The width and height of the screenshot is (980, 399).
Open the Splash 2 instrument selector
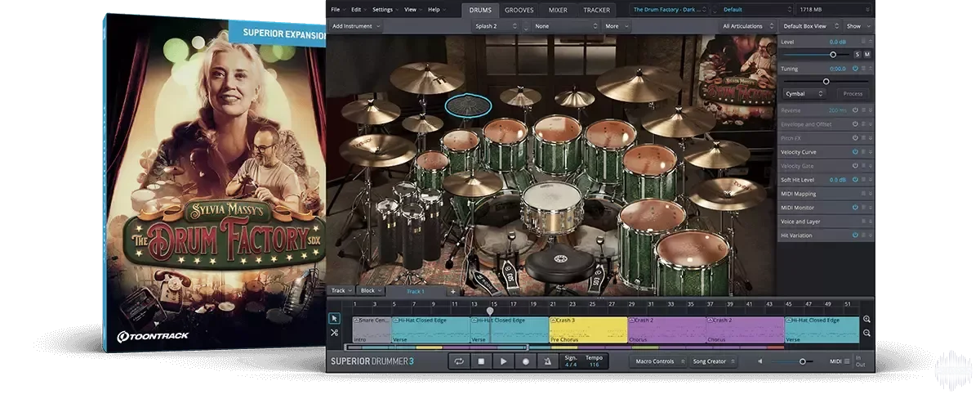pyautogui.click(x=495, y=26)
